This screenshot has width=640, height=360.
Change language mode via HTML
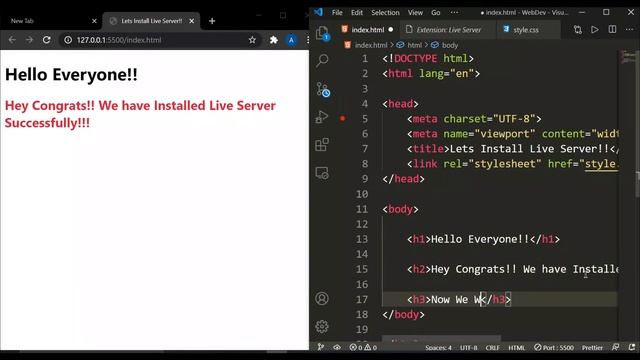tap(516, 348)
